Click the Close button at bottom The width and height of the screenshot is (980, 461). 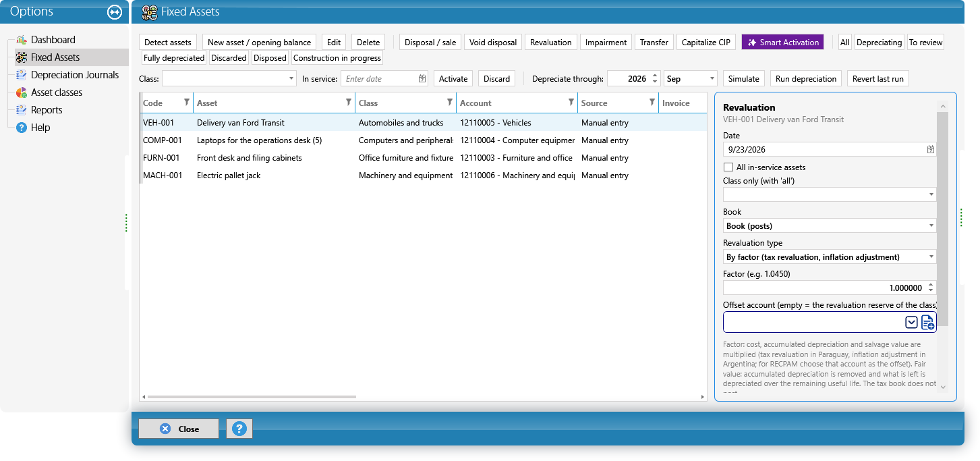pos(179,429)
